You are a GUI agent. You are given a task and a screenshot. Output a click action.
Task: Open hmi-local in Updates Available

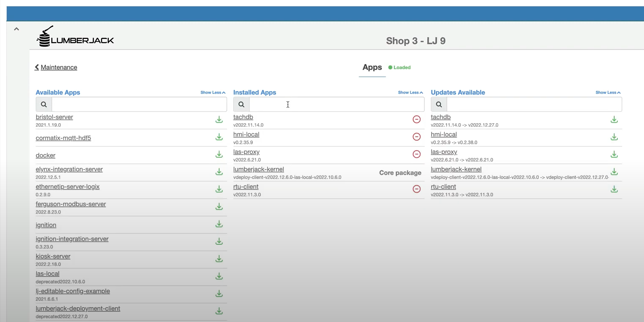(444, 135)
